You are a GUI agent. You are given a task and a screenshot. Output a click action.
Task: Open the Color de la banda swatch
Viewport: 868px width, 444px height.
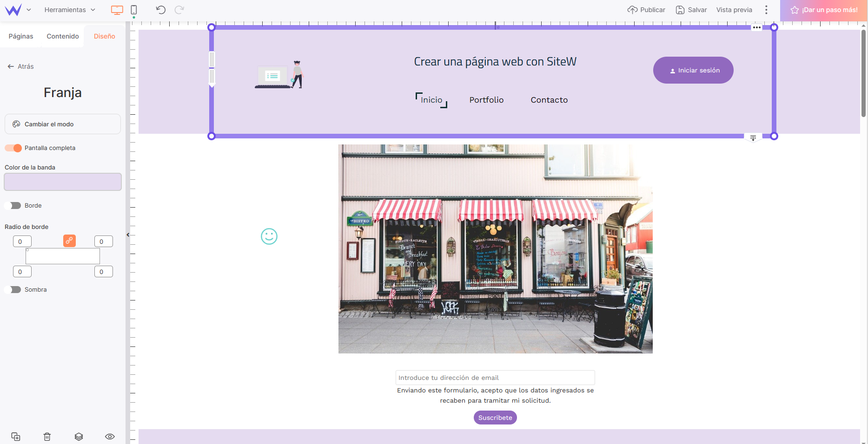pos(63,182)
